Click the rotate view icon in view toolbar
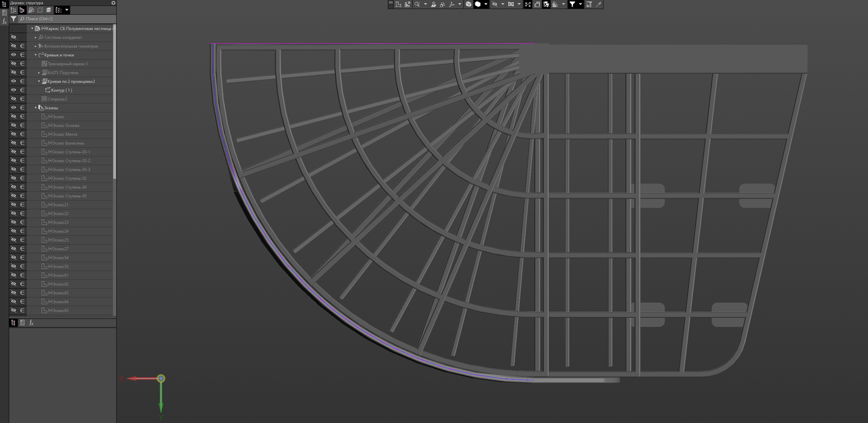The width and height of the screenshot is (868, 423). pyautogui.click(x=441, y=4)
